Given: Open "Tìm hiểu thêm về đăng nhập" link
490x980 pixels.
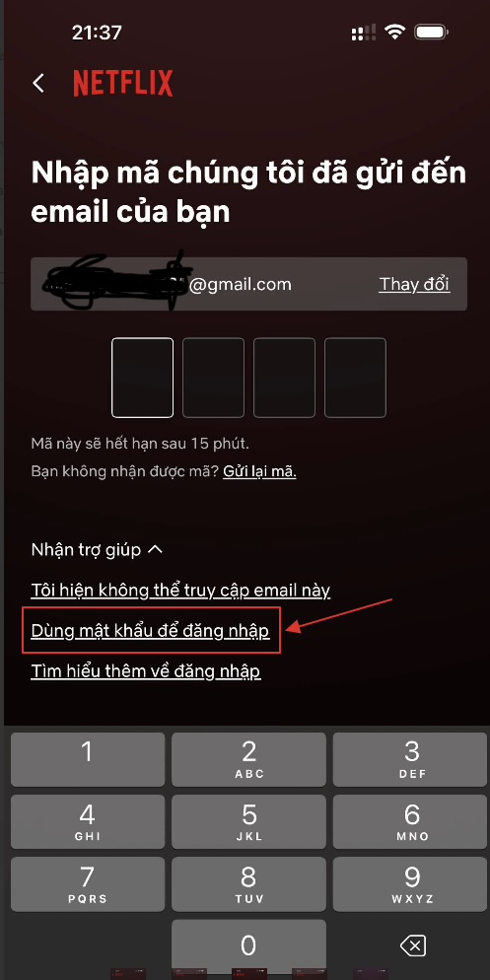Looking at the screenshot, I should [x=146, y=671].
